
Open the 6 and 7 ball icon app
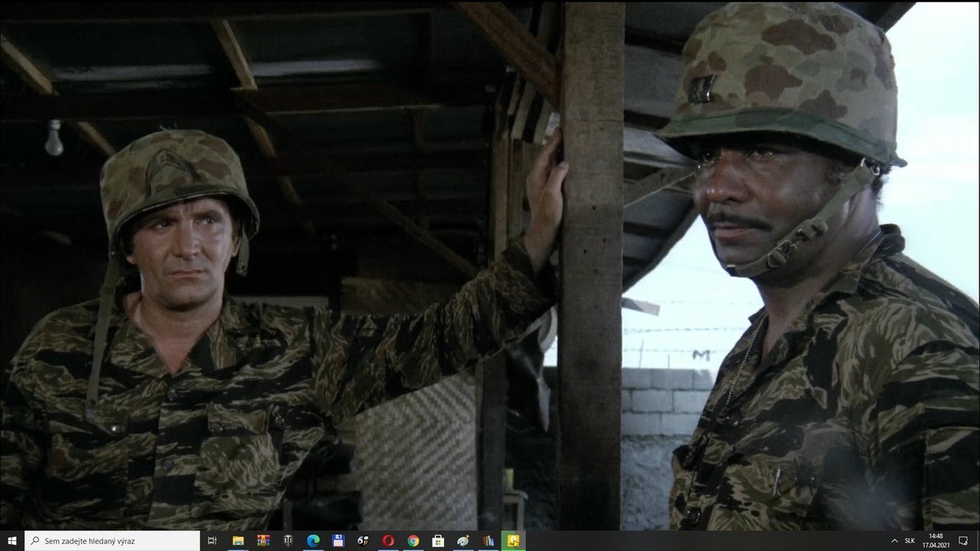point(363,540)
